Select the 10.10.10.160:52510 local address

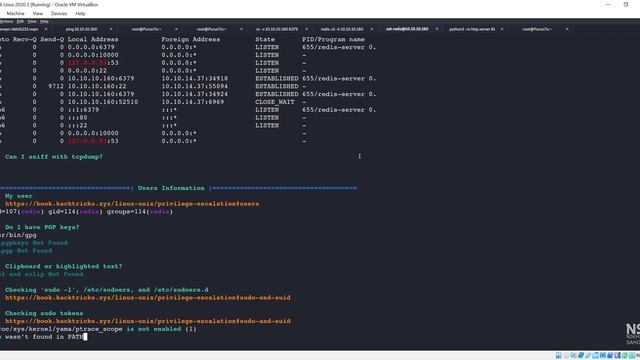point(103,102)
